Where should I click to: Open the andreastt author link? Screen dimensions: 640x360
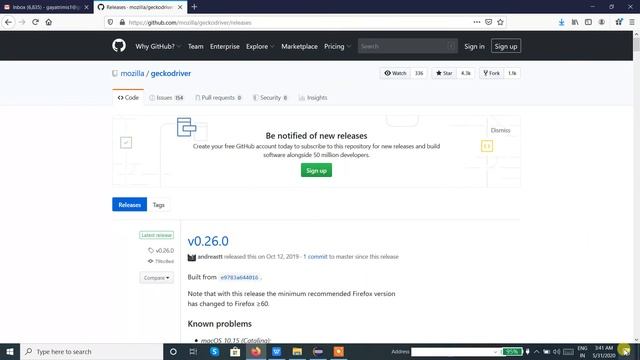[x=210, y=256]
